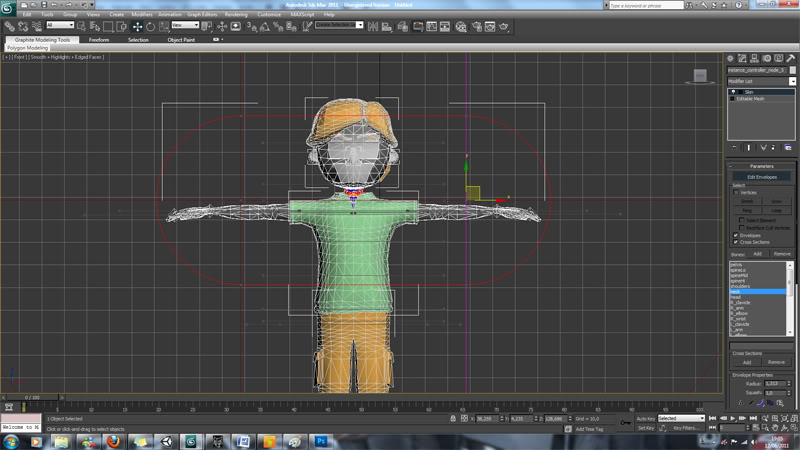Expand the selection filter All dropdown
The image size is (800, 450).
(60, 26)
